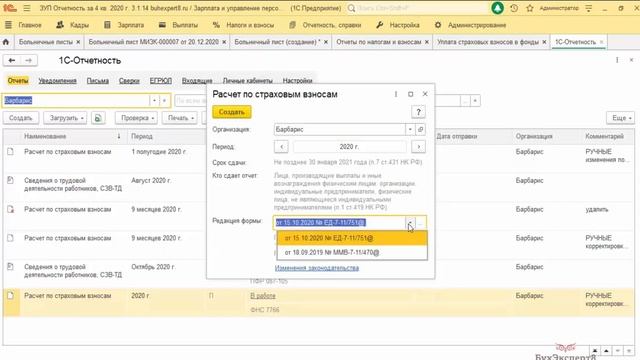The width and height of the screenshot is (640, 360).
Task: Open the history clock icon
Action: pos(514,8)
